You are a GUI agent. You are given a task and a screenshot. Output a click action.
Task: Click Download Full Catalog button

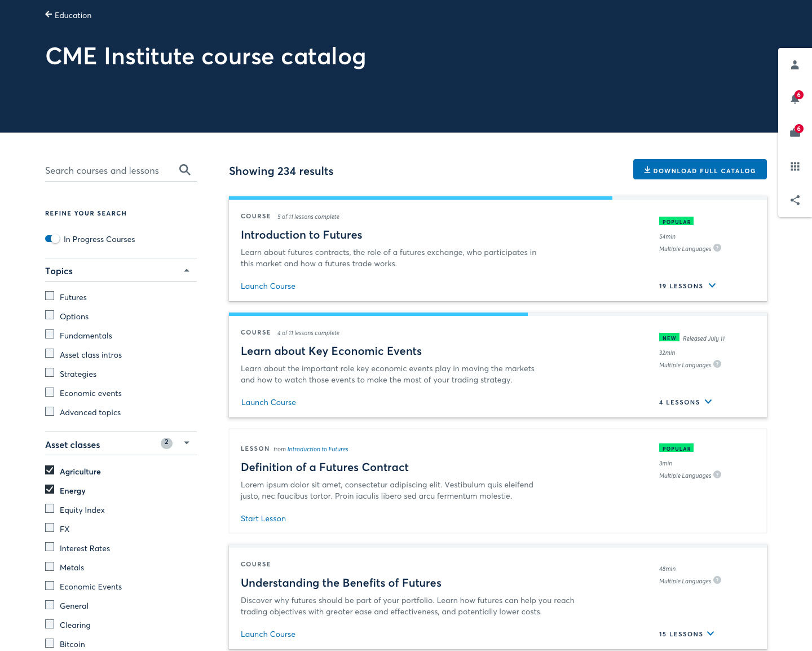point(700,169)
